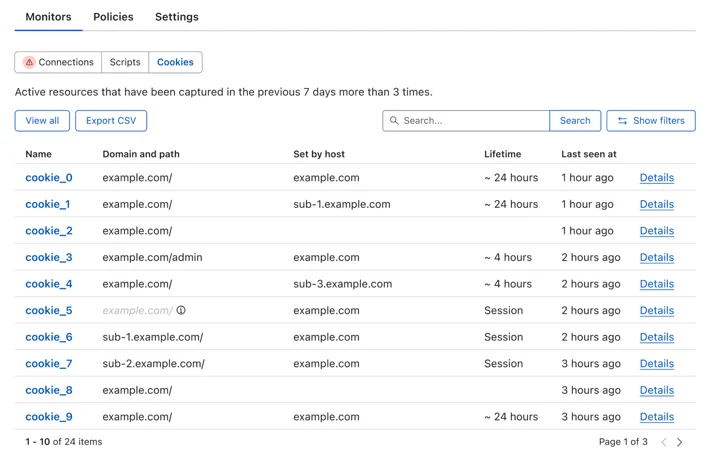Viewport: 715px width, 463px height.
Task: View Details for cookie_8
Action: tap(657, 390)
